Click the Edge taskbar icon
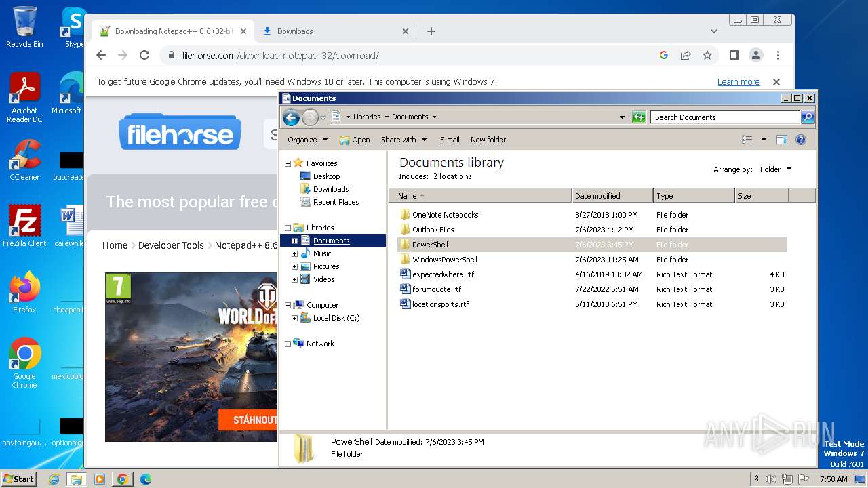868x488 pixels. pyautogui.click(x=145, y=479)
